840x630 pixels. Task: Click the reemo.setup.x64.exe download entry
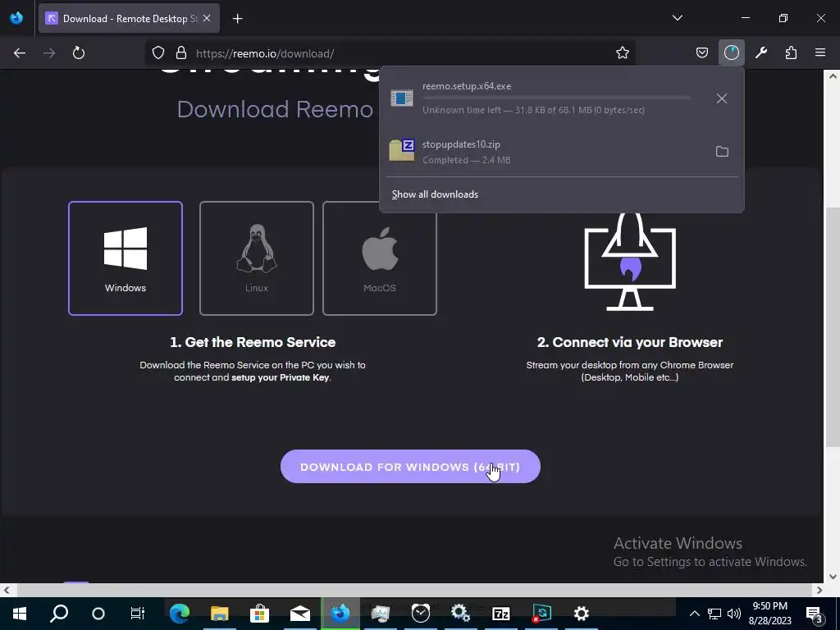(x=544, y=98)
